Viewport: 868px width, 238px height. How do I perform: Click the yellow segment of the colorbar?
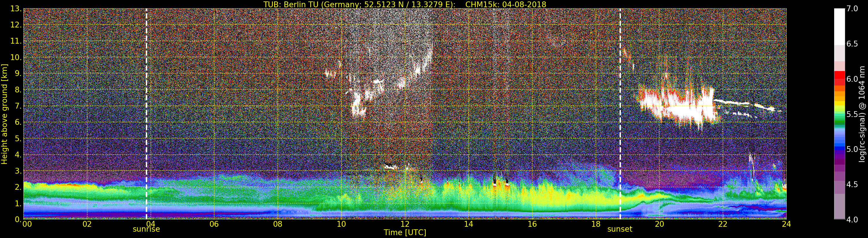(839, 103)
